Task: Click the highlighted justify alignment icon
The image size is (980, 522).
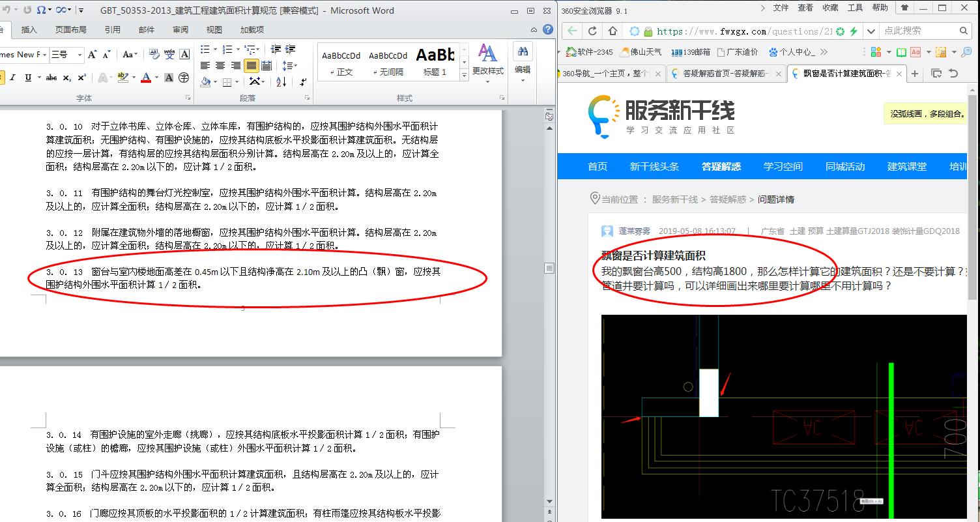Action: click(251, 66)
